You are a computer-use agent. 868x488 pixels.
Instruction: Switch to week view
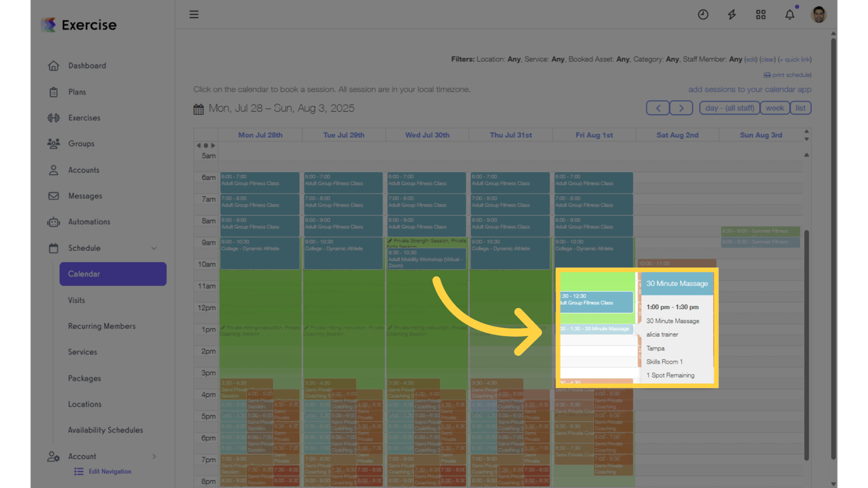(775, 108)
